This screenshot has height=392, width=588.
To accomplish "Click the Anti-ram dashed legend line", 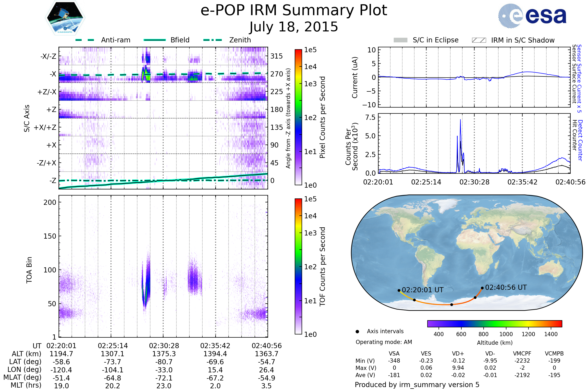I will pyautogui.click(x=85, y=40).
